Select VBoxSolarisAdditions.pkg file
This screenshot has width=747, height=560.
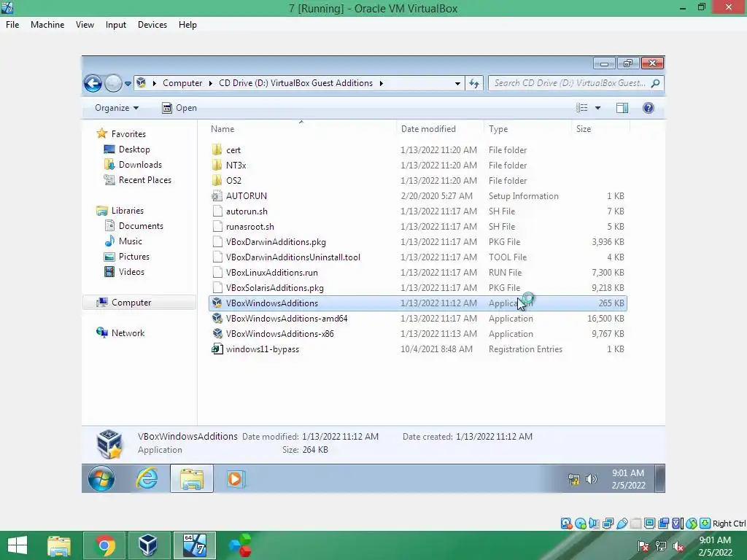[x=275, y=287]
